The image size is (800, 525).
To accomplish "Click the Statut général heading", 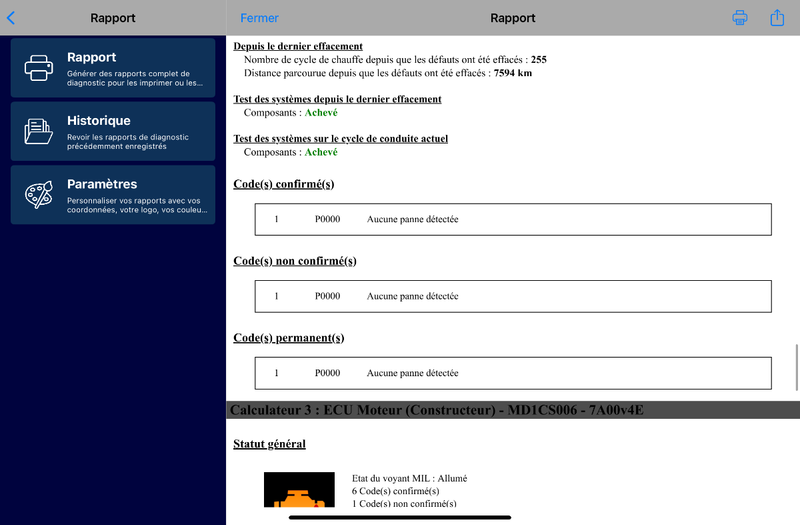I will click(x=269, y=444).
